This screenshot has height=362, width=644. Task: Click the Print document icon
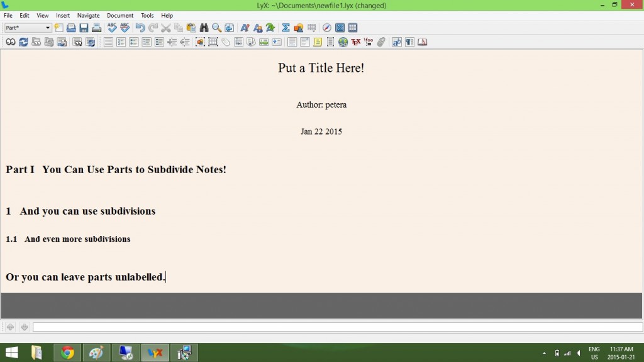coord(96,28)
